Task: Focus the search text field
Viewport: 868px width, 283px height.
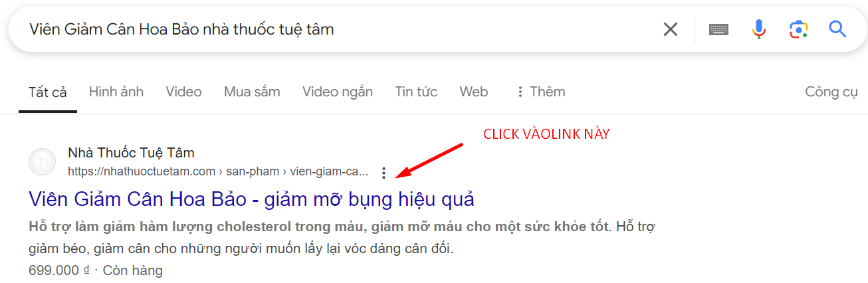Action: coord(332,29)
